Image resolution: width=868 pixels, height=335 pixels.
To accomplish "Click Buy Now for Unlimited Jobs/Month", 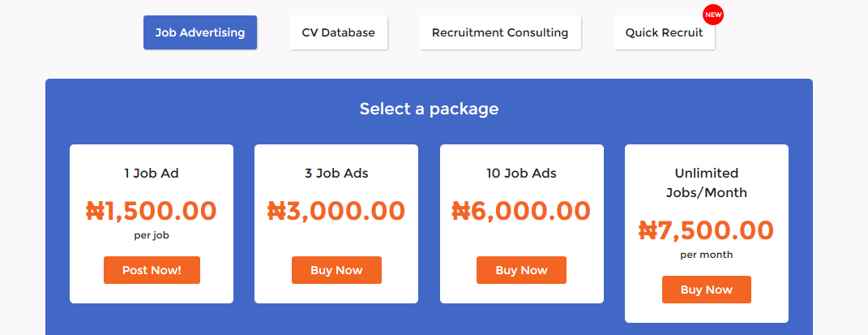I will click(x=707, y=290).
